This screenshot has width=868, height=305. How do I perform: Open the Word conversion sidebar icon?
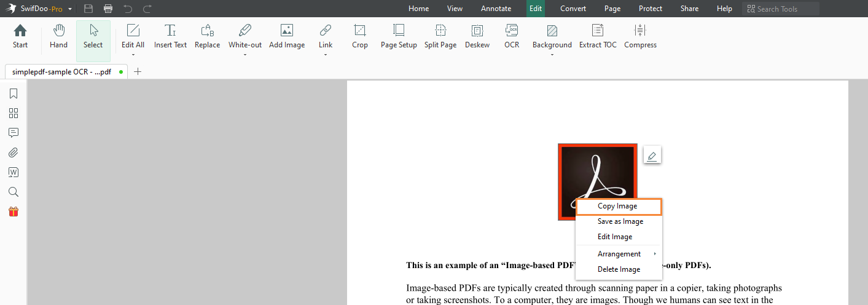coord(14,172)
